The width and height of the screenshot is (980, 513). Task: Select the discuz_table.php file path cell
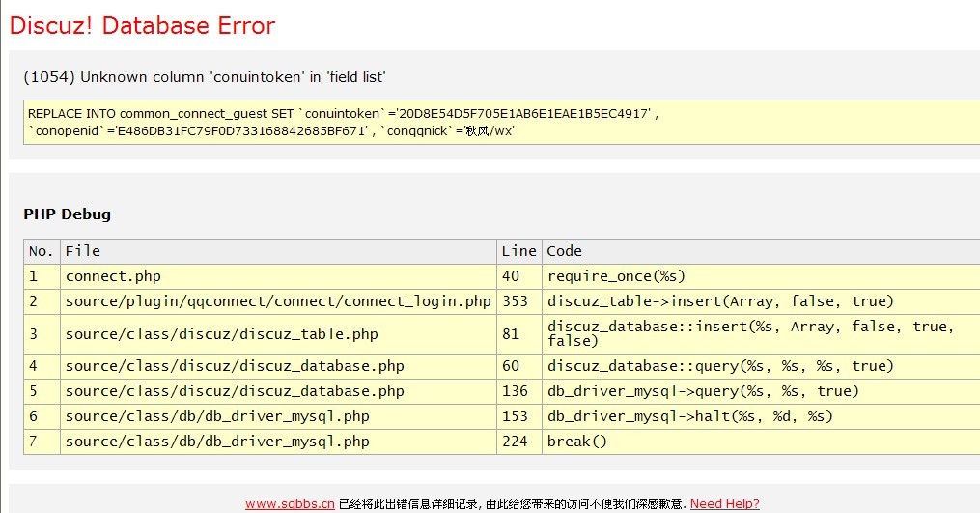[222, 333]
